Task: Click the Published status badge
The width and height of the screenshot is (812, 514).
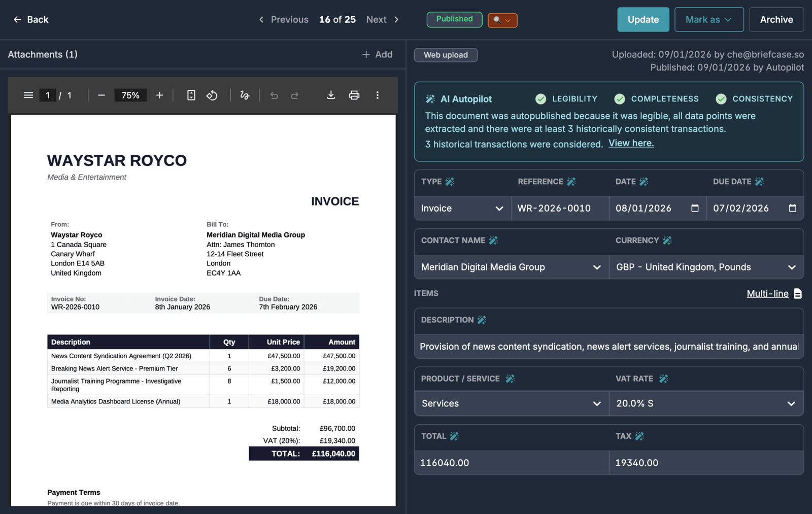Action: (454, 19)
